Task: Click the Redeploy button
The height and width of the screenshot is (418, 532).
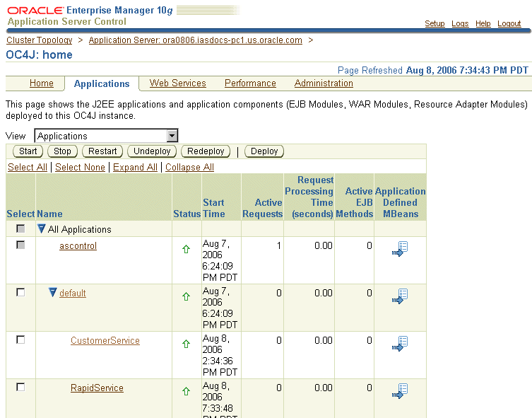Action: tap(206, 151)
